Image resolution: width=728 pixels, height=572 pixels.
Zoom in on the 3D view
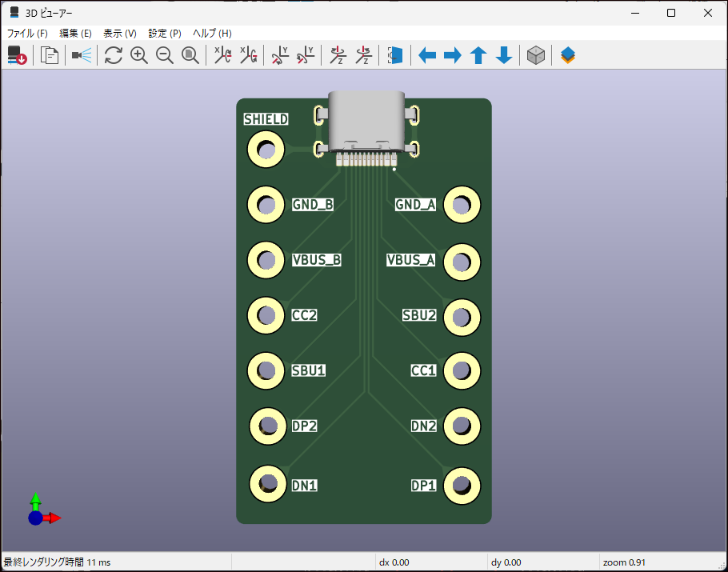139,55
